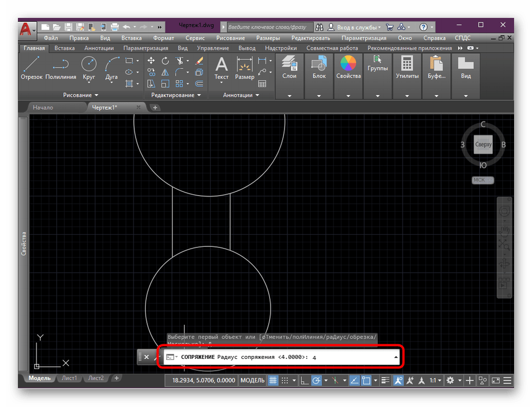Switch to the Аннотации ribbon tab

click(x=99, y=48)
